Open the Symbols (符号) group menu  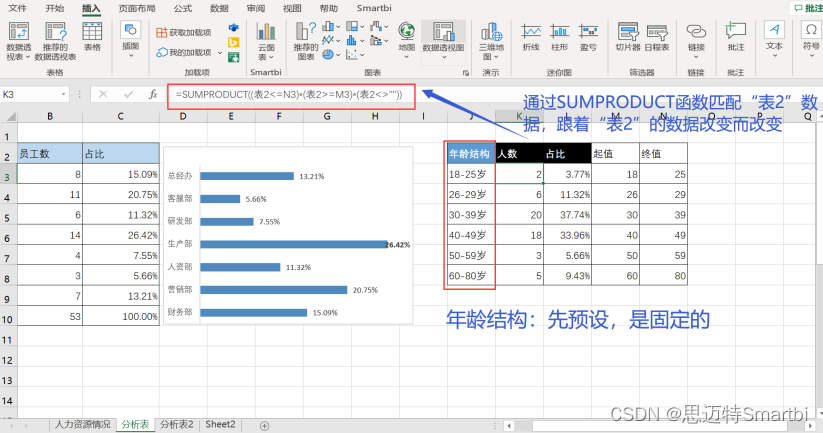point(811,39)
